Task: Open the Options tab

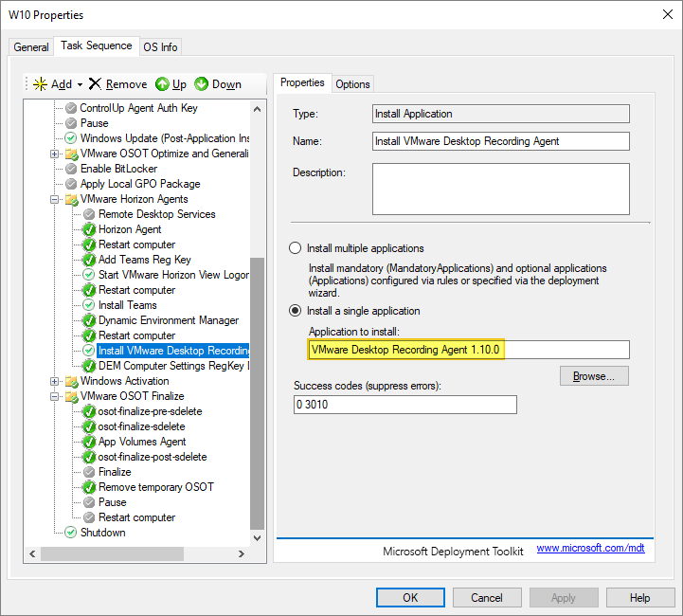Action: [352, 84]
